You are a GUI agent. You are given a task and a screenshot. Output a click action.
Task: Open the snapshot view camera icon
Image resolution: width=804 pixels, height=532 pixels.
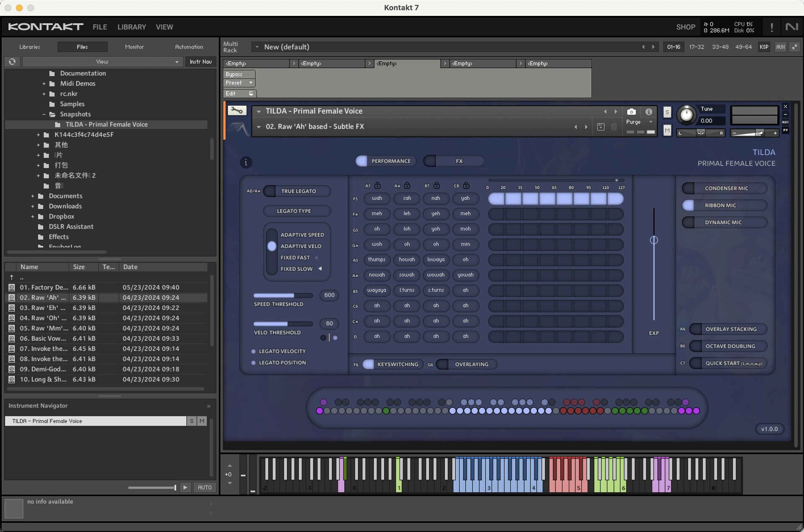point(631,112)
